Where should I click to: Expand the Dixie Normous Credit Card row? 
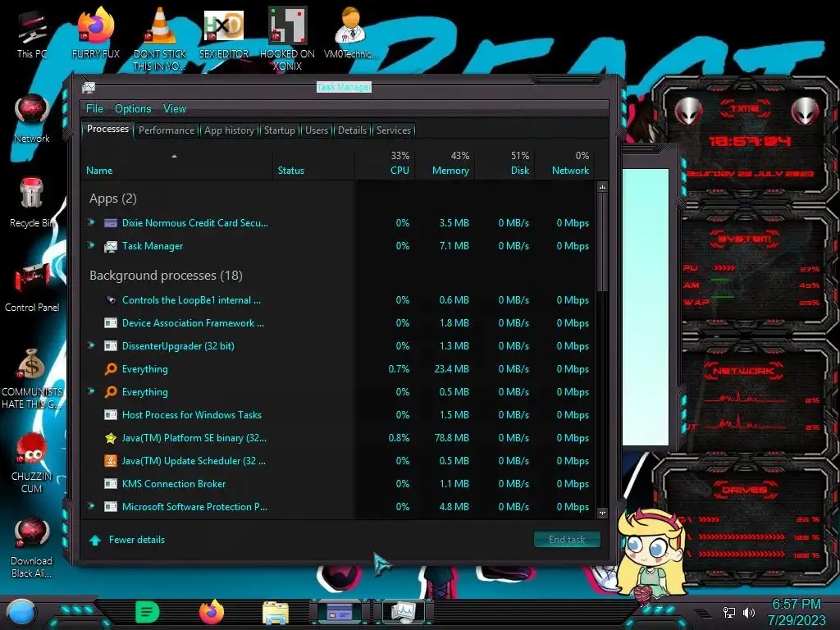click(x=92, y=222)
